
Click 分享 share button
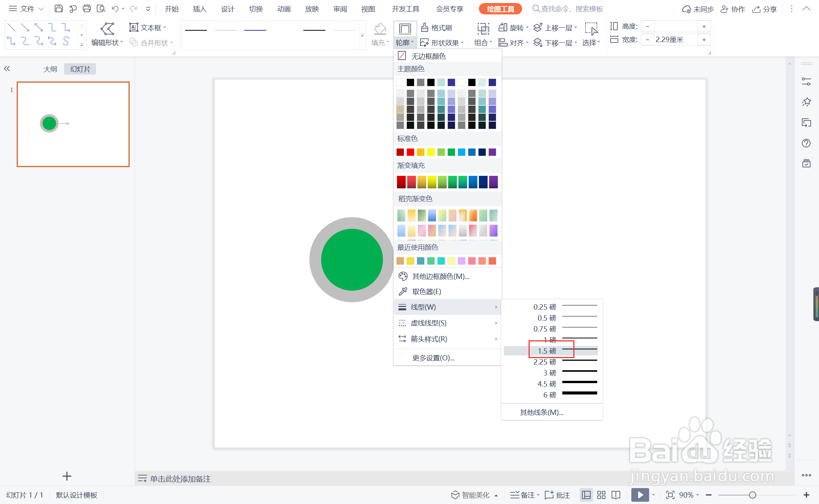click(x=765, y=9)
